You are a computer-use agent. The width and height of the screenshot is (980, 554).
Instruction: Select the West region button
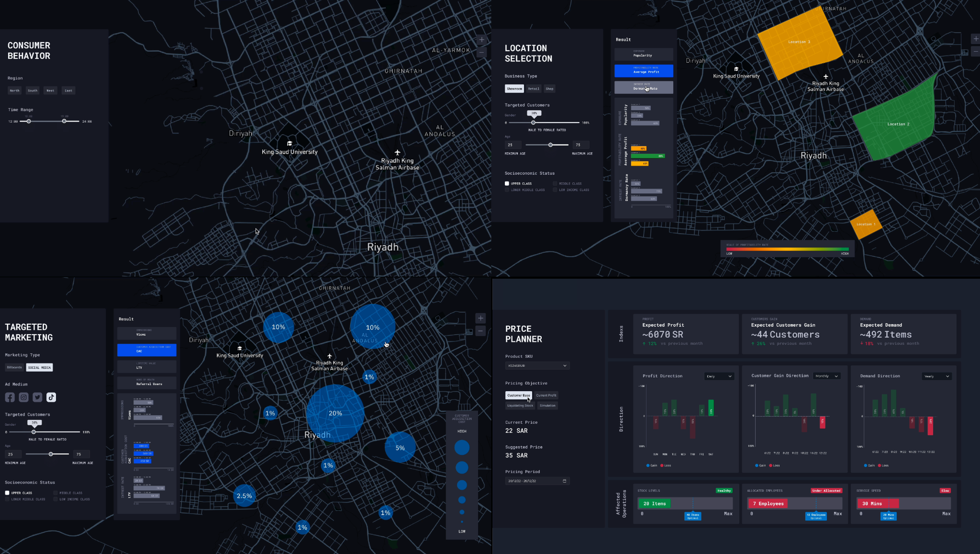point(50,90)
